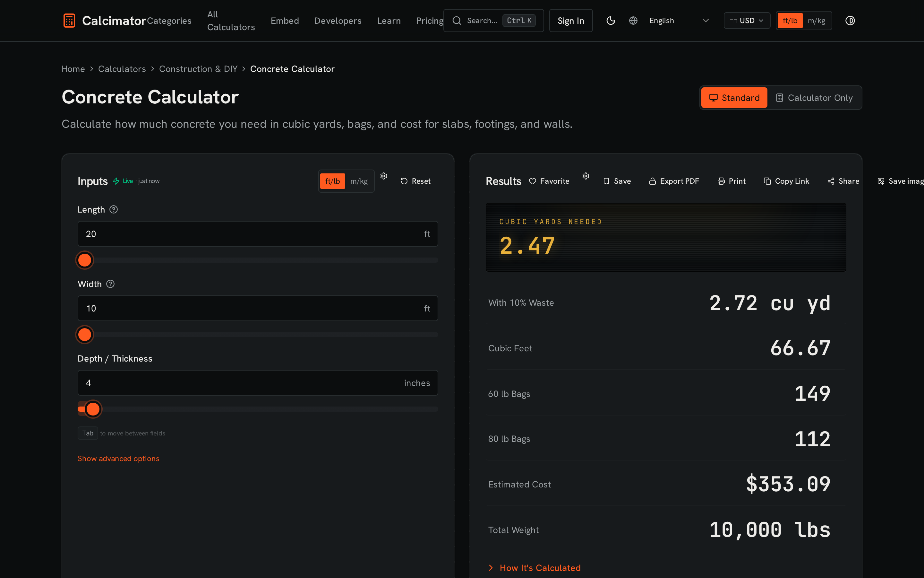Click the search magnifier icon
924x578 pixels.
coord(457,21)
